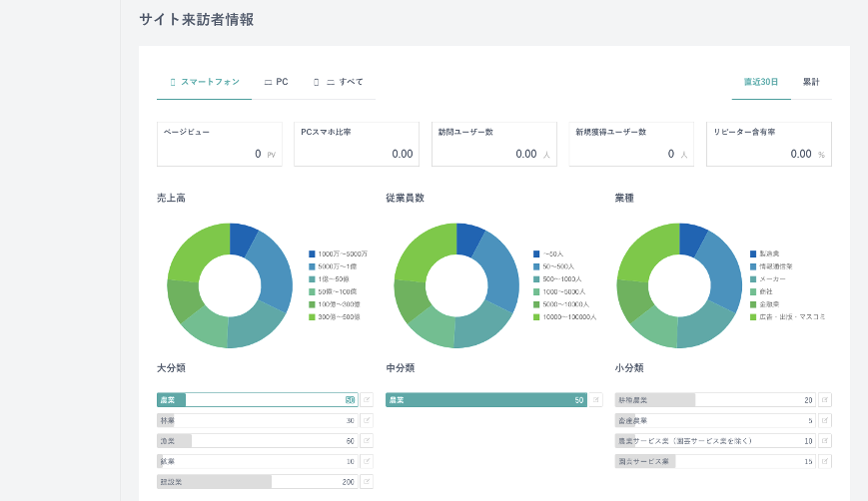The height and width of the screenshot is (501, 868).
Task: Select the 小分類 bar valued 15
Action: (716, 461)
